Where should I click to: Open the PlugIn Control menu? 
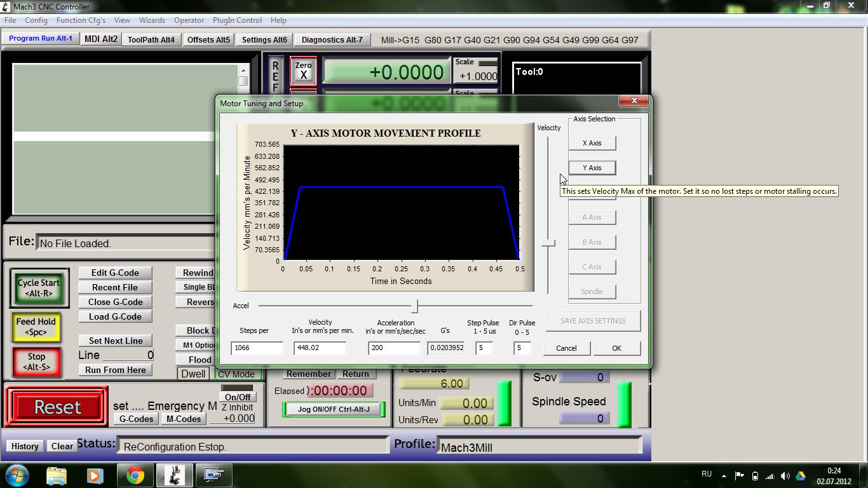coord(237,20)
